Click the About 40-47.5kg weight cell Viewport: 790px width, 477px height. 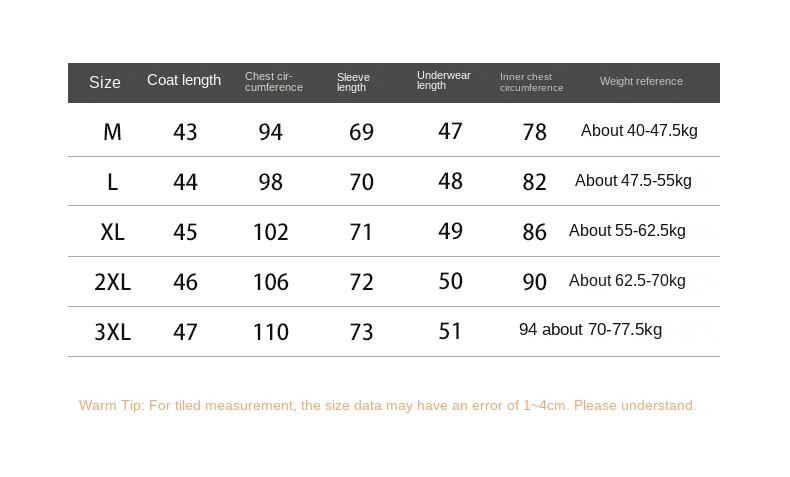coord(639,131)
